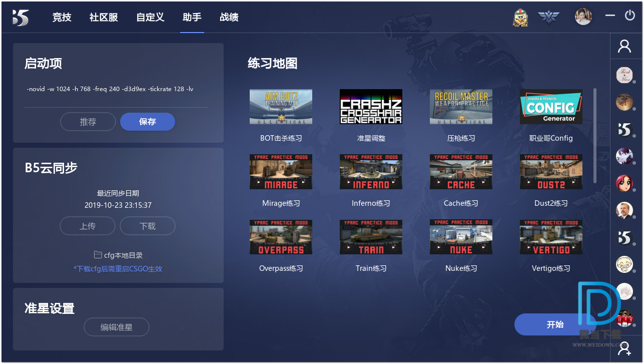
Task: Click the 编辑准星 crosshair button
Action: 117,327
